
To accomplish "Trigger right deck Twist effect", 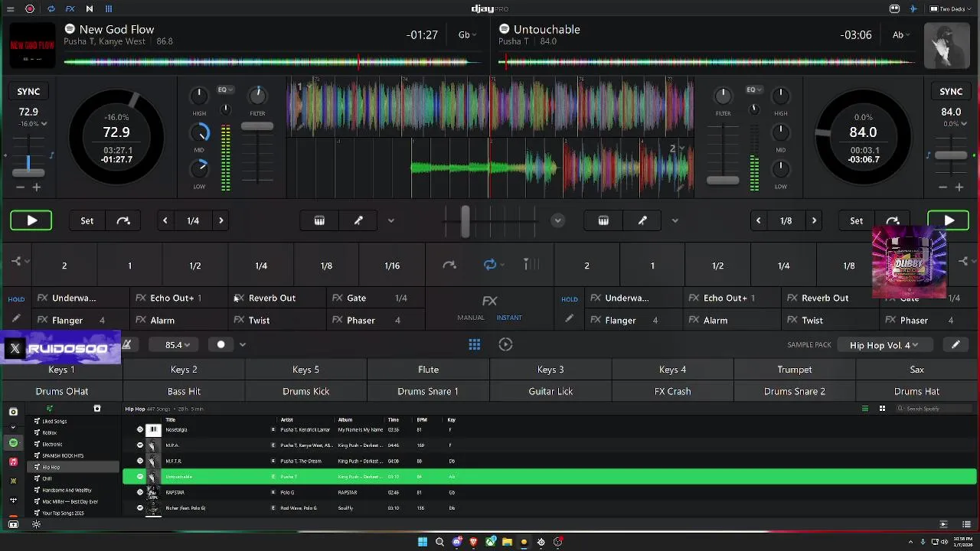I will coord(830,320).
